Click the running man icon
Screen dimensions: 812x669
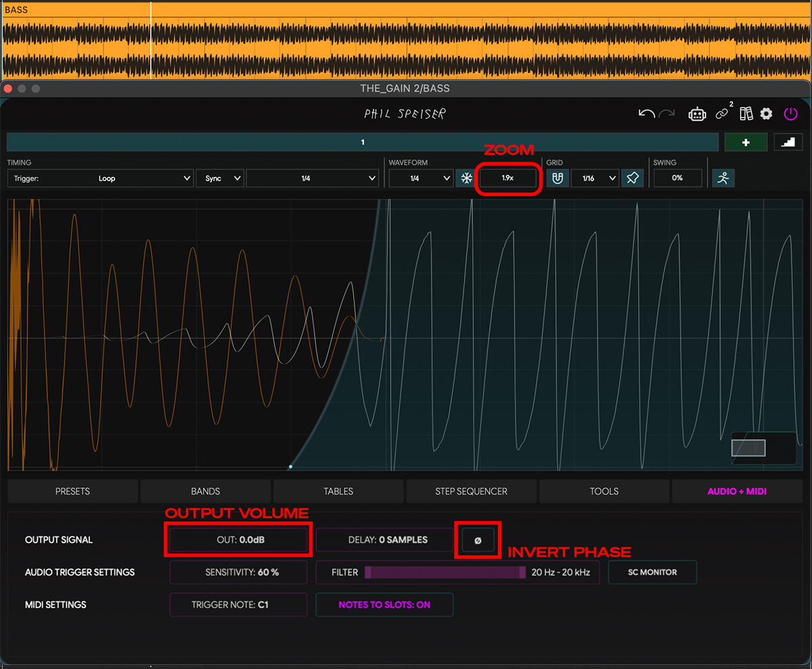click(723, 179)
